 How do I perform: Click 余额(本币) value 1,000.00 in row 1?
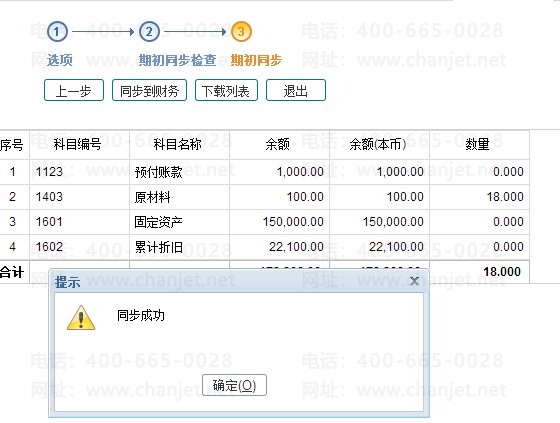[x=400, y=172]
